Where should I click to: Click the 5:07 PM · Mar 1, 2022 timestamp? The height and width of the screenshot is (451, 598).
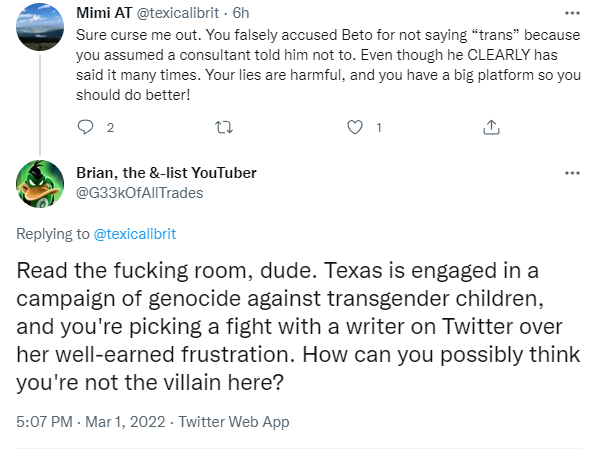point(91,422)
